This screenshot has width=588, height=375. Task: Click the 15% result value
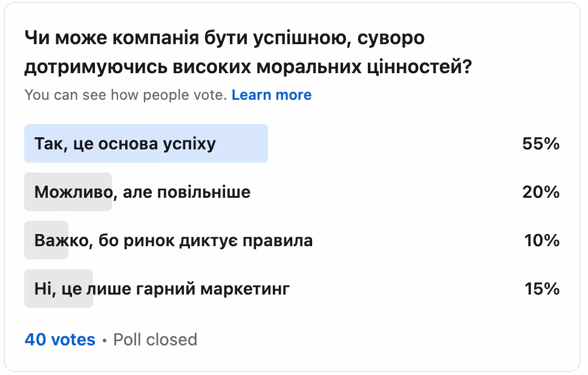542,289
